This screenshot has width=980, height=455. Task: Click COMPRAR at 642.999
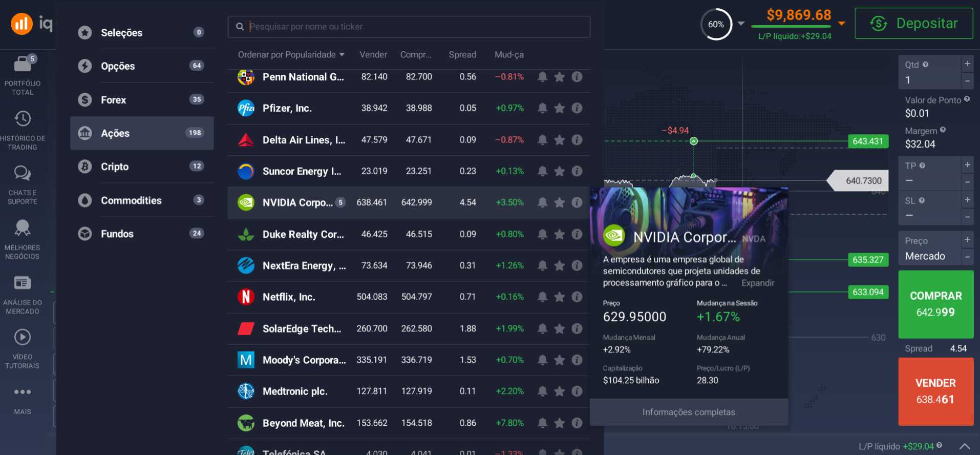click(x=935, y=304)
